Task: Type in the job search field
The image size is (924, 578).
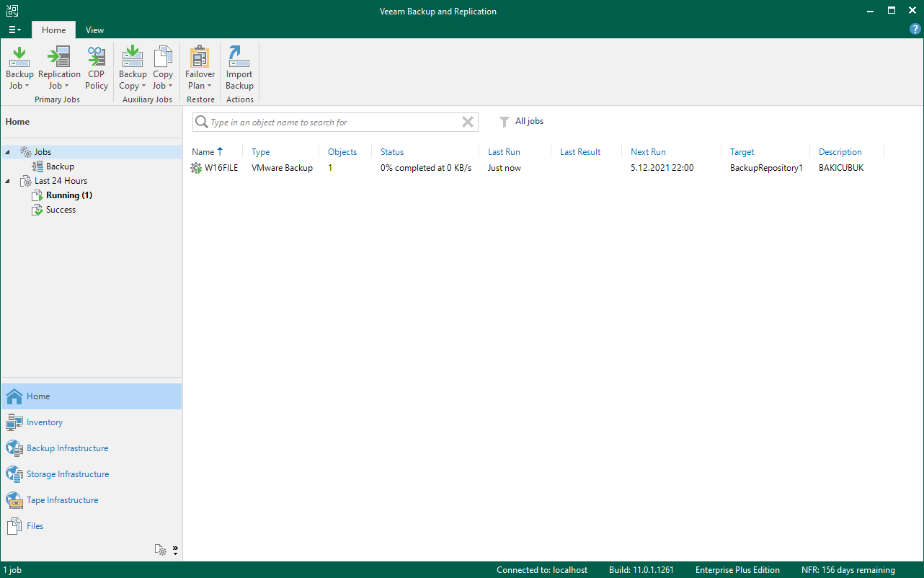Action: (x=332, y=123)
